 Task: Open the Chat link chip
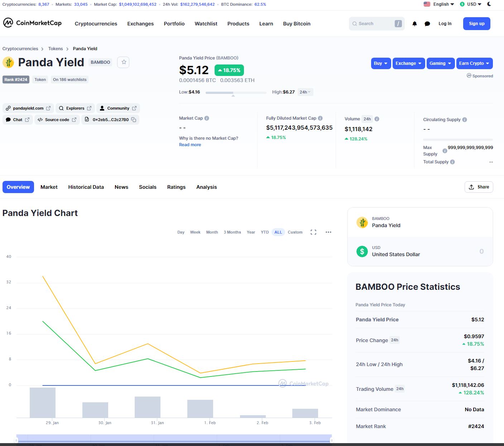tap(18, 120)
